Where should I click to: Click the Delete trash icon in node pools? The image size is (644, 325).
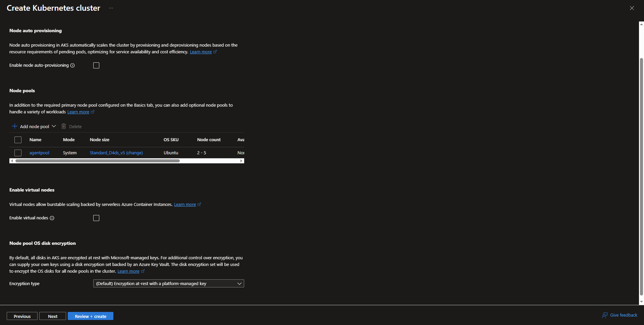64,126
